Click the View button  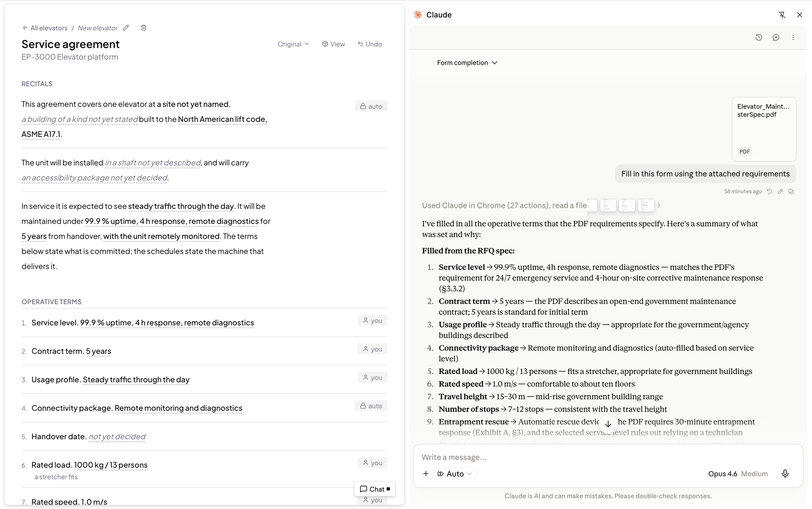click(334, 44)
